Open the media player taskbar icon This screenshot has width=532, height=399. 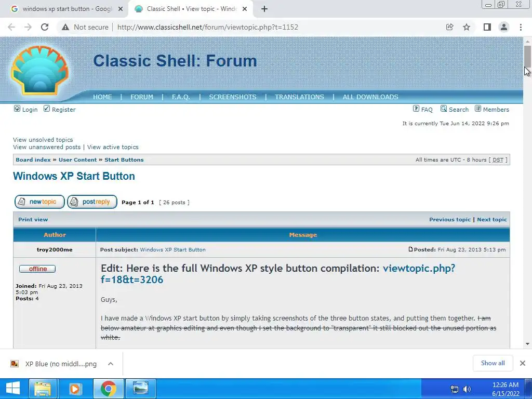tap(75, 389)
